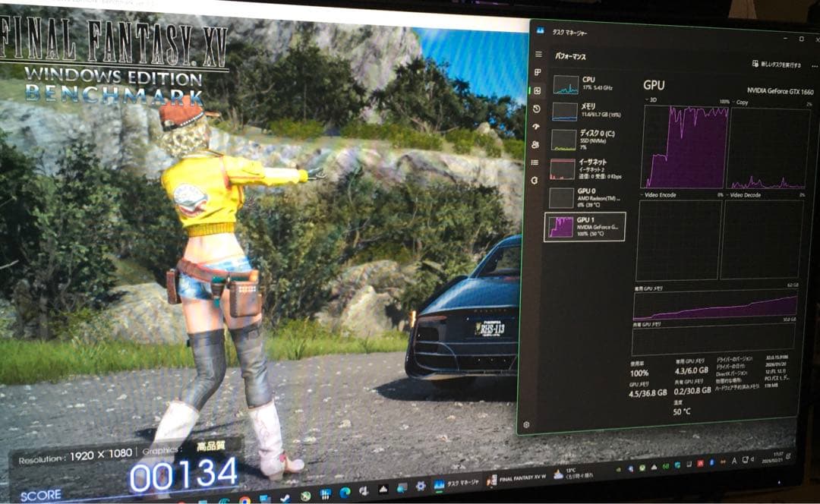Click the 100% utilization value
820x504 pixels.
coord(639,373)
